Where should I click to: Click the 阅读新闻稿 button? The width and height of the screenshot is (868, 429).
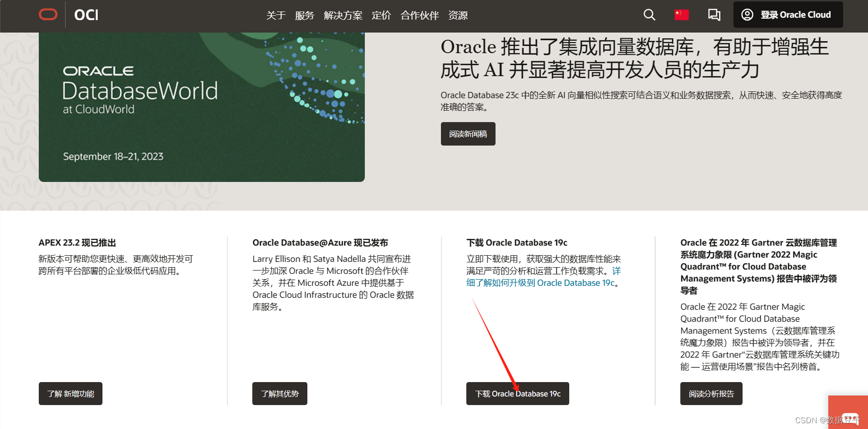[x=468, y=134]
